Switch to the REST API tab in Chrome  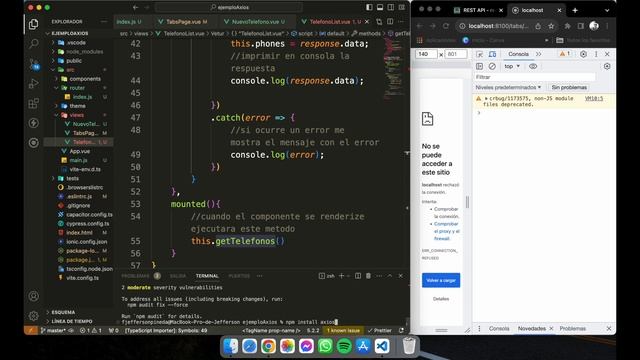click(x=478, y=10)
